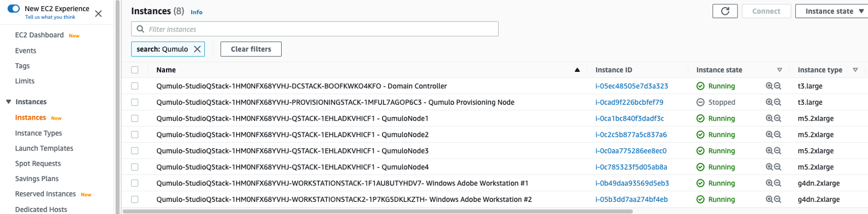Open Savings Plans in sidebar
868x214 pixels.
[37, 179]
